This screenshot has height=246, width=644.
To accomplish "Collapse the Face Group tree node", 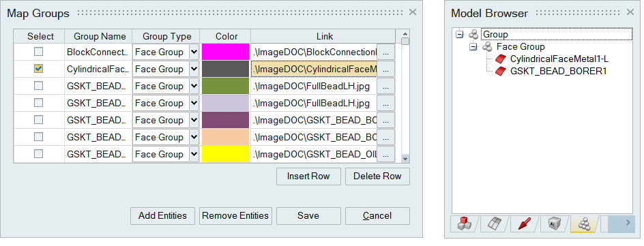I will (x=473, y=47).
